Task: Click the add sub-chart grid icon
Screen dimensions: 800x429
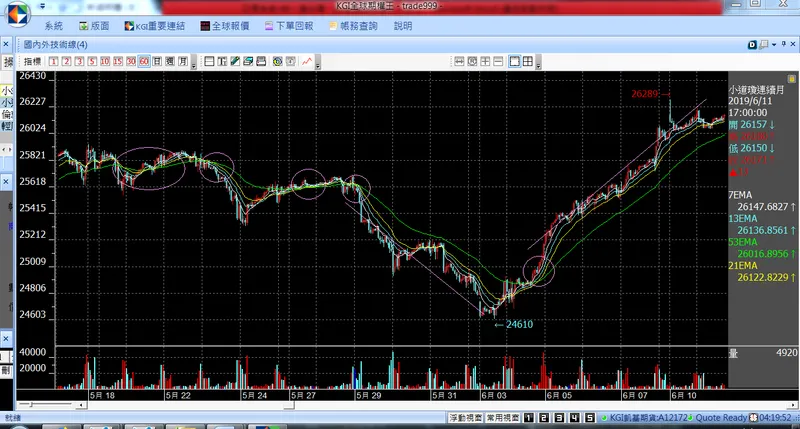Action: pos(485,62)
